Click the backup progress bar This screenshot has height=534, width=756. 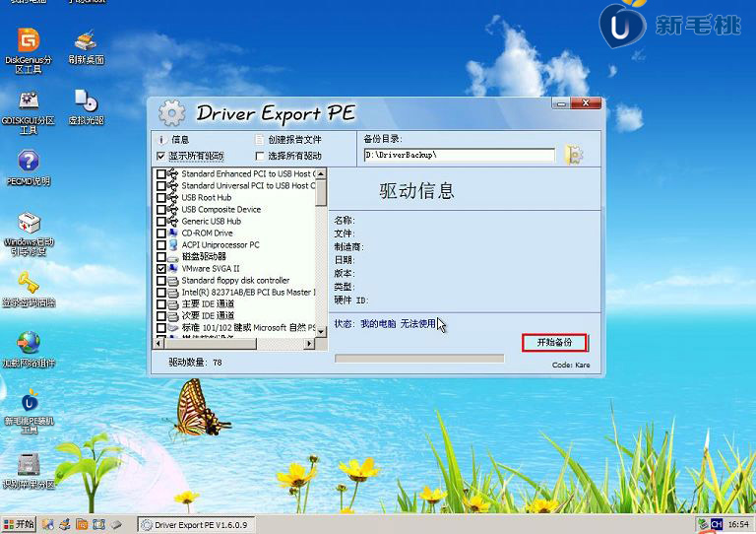(419, 359)
